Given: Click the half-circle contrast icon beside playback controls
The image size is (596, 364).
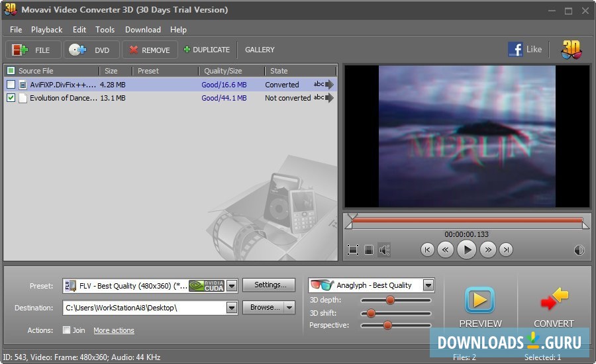Looking at the screenshot, I should 579,250.
